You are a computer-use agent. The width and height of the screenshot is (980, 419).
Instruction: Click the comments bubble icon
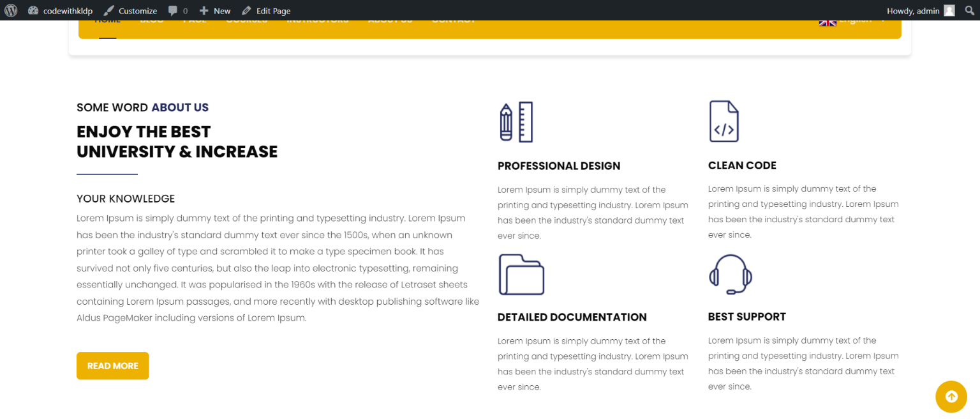pyautogui.click(x=173, y=11)
